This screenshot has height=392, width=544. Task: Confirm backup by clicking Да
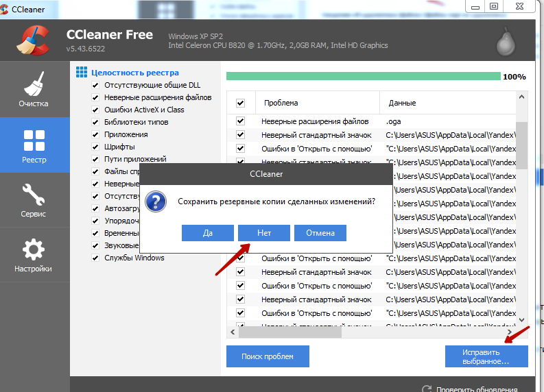(x=208, y=233)
